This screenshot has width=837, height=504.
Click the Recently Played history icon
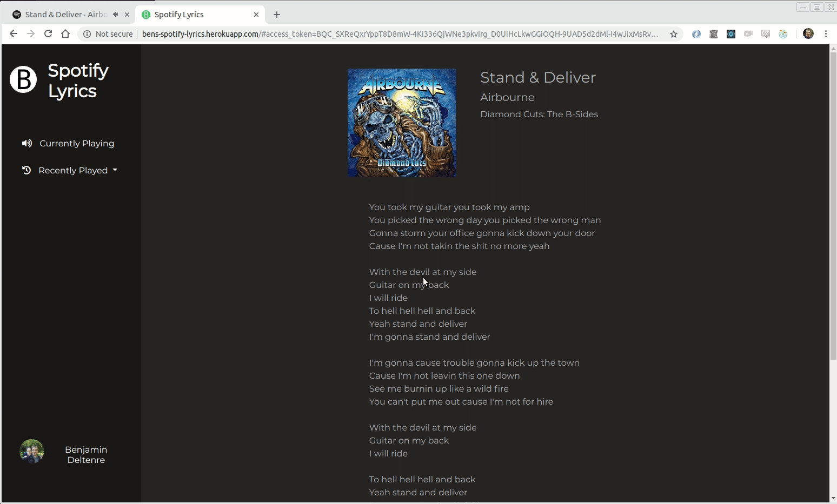[x=26, y=170]
